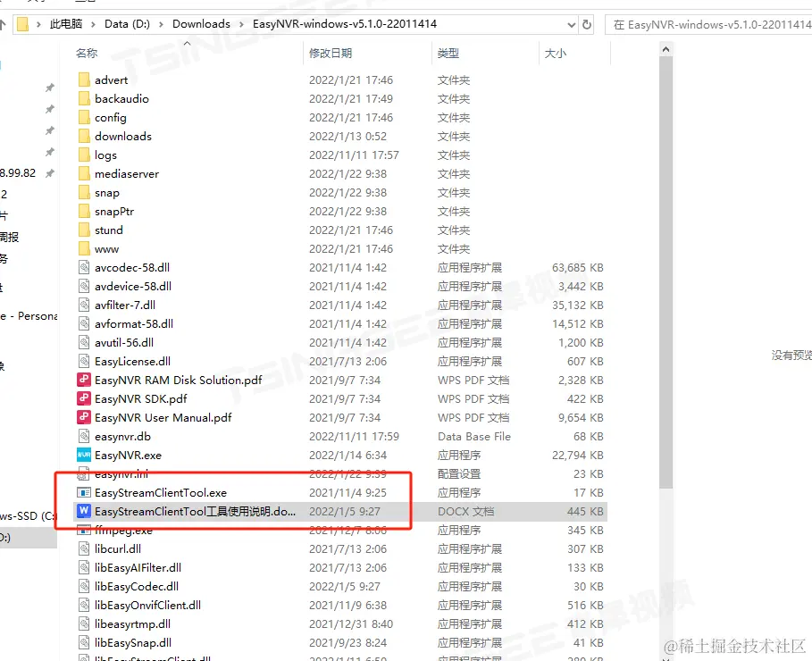
Task: Click the folder icon in address bar
Action: (22, 24)
